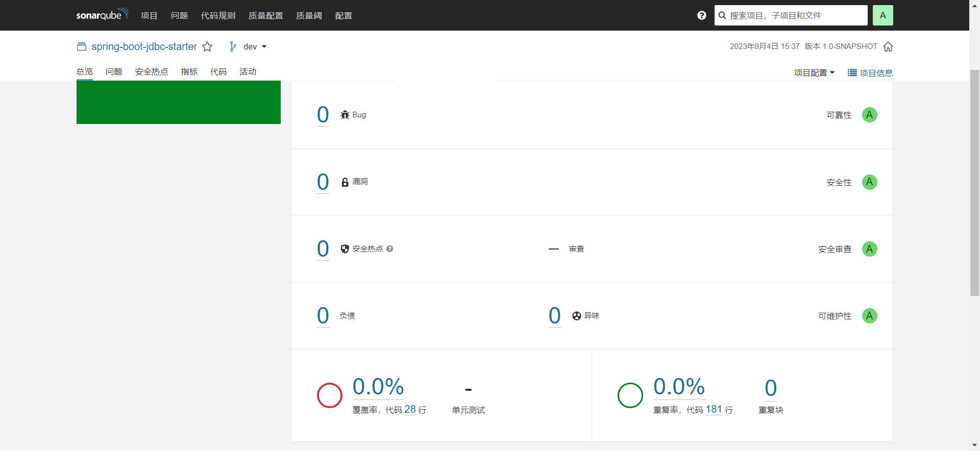Select the 总览 project tab
The image size is (980, 451).
point(85,71)
